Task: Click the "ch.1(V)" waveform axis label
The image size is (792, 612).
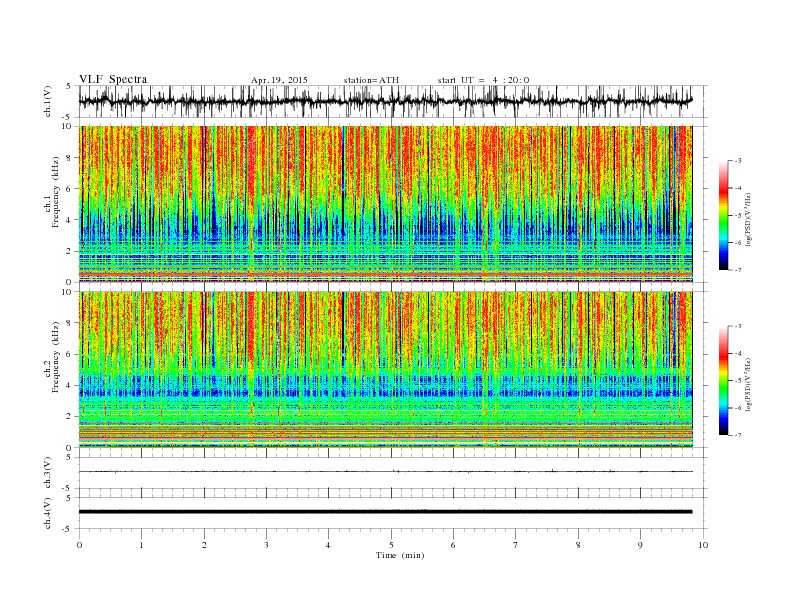Action: [x=48, y=101]
